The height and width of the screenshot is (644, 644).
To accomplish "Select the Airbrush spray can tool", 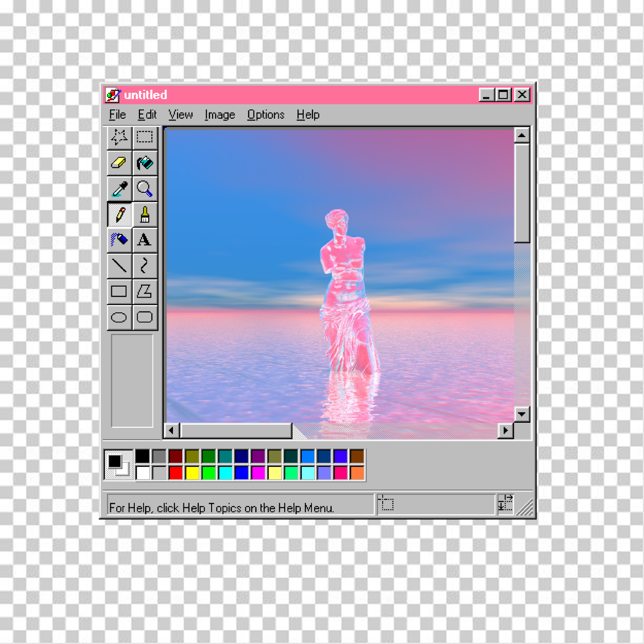I will [x=120, y=240].
